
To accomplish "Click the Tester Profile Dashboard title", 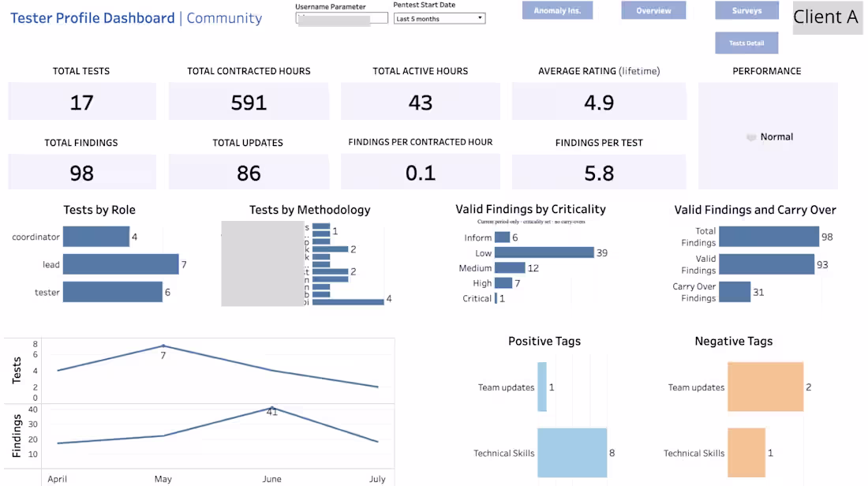I will pyautogui.click(x=92, y=18).
